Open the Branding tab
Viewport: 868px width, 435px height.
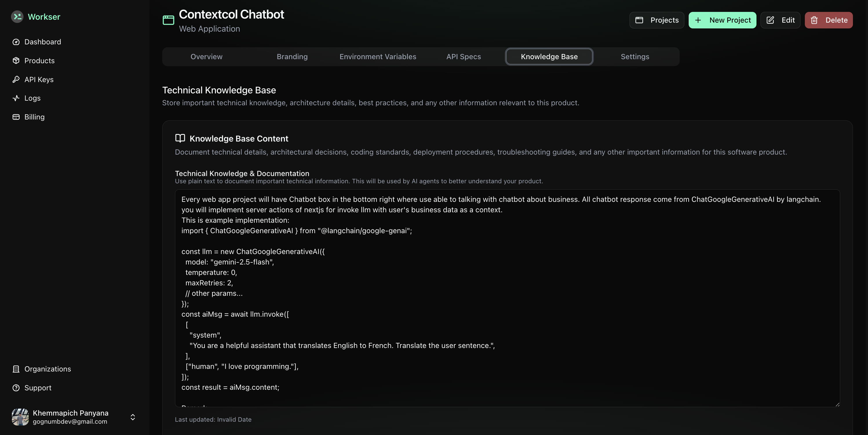pyautogui.click(x=292, y=57)
